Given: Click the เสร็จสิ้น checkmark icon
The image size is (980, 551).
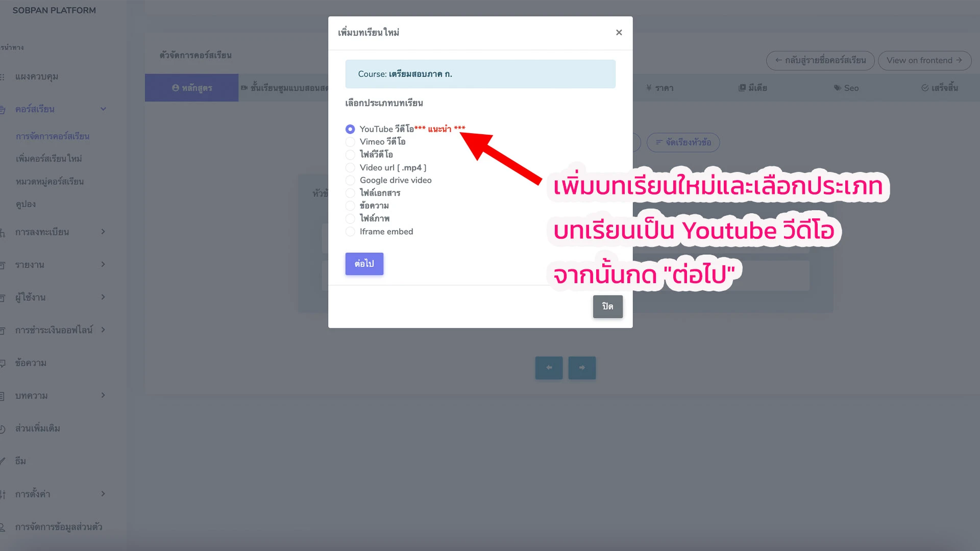Looking at the screenshot, I should point(925,88).
